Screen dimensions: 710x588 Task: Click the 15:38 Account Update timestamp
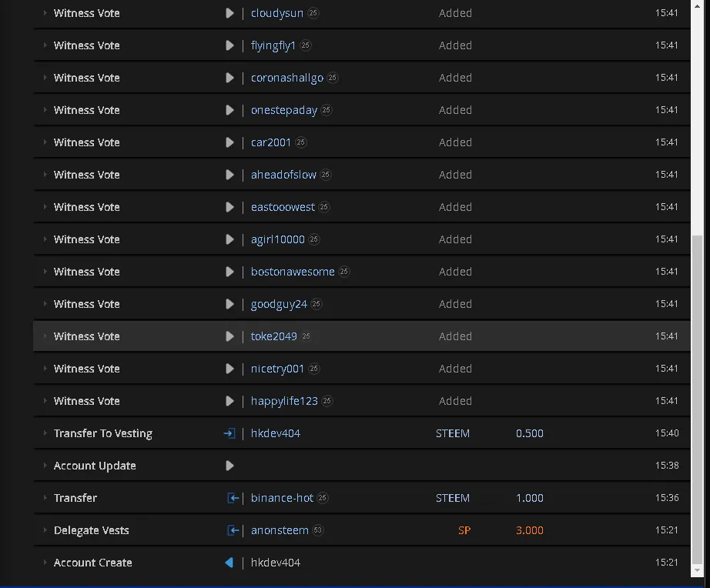click(667, 466)
